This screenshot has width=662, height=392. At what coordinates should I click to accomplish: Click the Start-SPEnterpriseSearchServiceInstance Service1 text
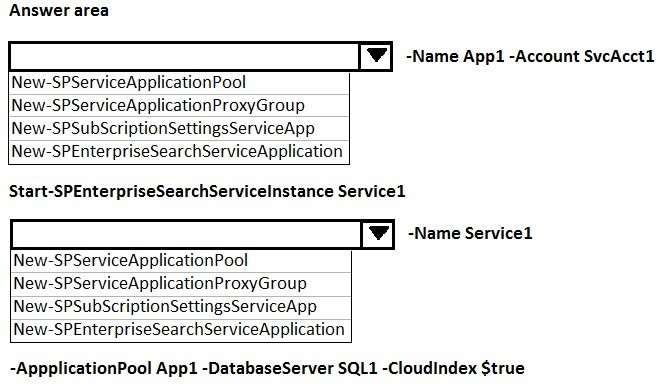click(x=207, y=191)
